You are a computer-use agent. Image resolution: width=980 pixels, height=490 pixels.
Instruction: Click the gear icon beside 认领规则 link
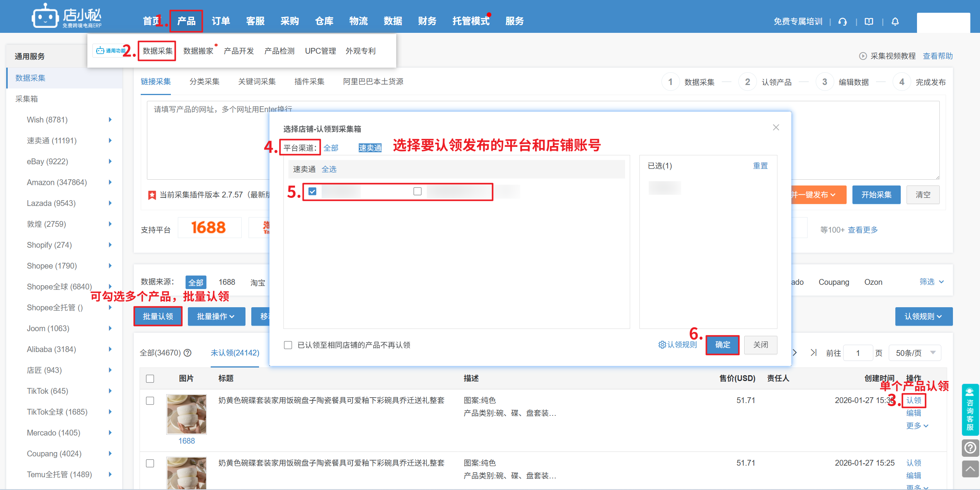[662, 345]
